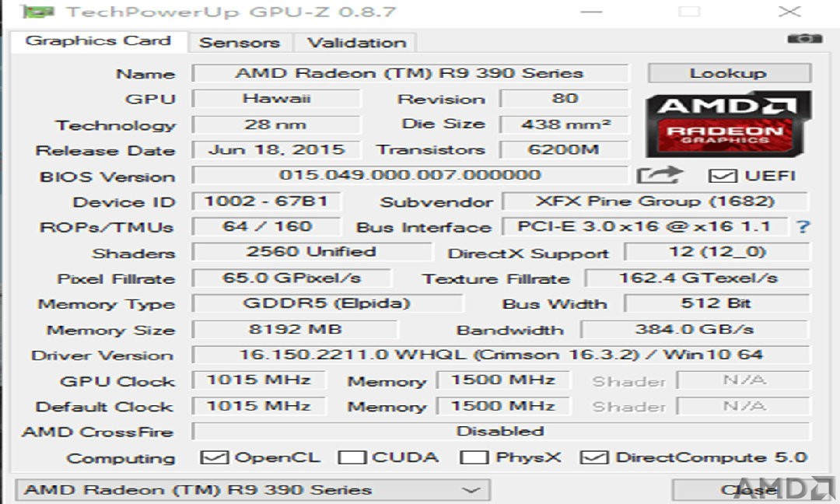The image size is (840, 504).
Task: Click the ROPs/TMUs field
Action: (x=266, y=226)
